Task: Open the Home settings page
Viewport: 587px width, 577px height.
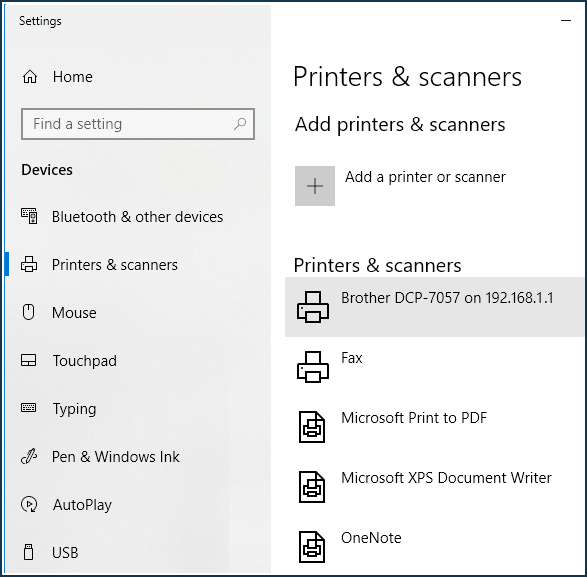Action: click(73, 77)
